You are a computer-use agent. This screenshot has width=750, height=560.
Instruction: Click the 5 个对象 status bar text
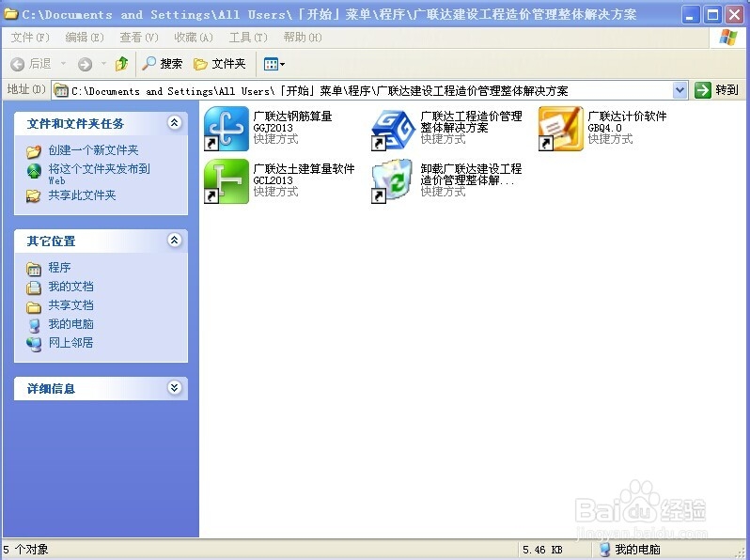25,550
